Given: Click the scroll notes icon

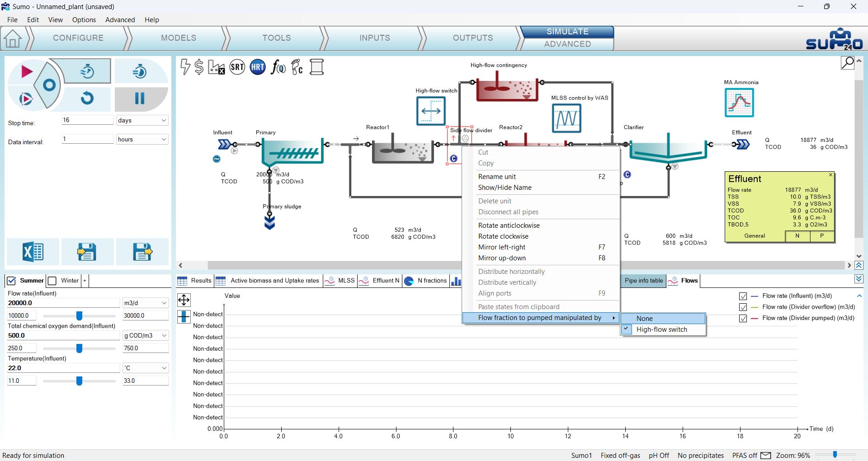Looking at the screenshot, I should [x=317, y=67].
